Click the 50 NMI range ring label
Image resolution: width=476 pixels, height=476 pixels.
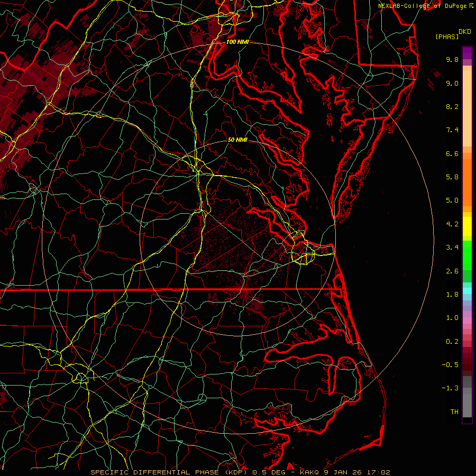(237, 140)
